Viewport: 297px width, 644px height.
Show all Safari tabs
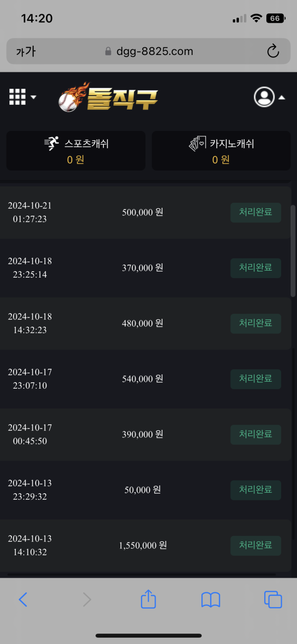[x=273, y=600]
